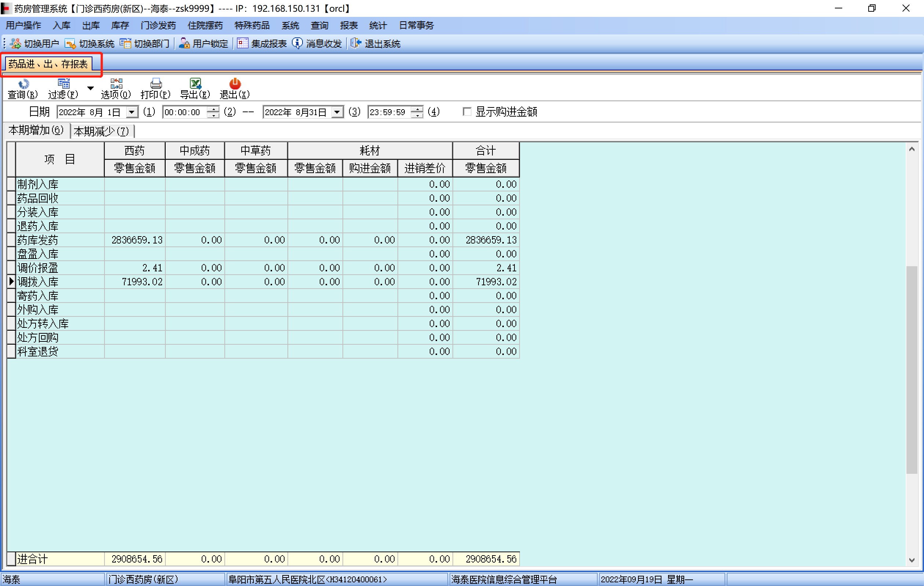Click 集成报表 integrated report button
Screen dimensions: 924x586
pos(262,44)
